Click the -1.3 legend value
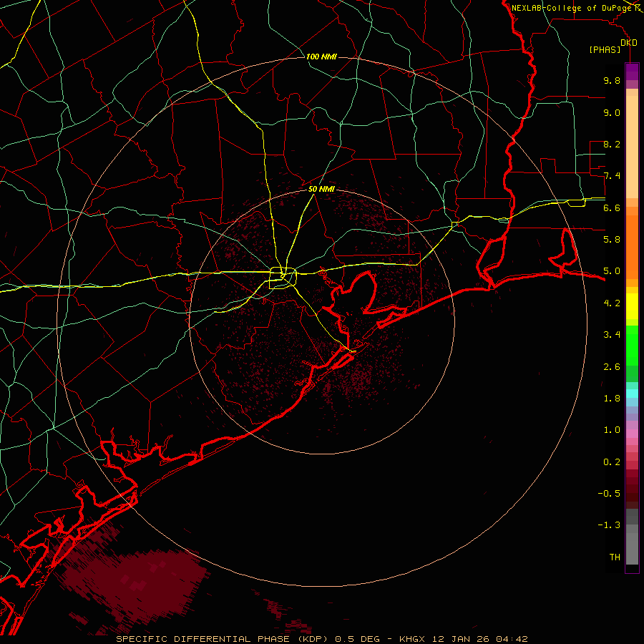 609,525
